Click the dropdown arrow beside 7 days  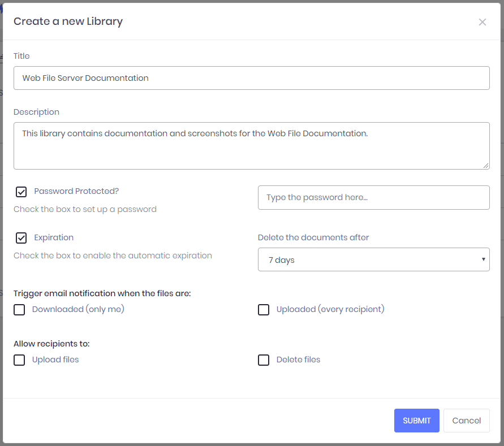484,259
